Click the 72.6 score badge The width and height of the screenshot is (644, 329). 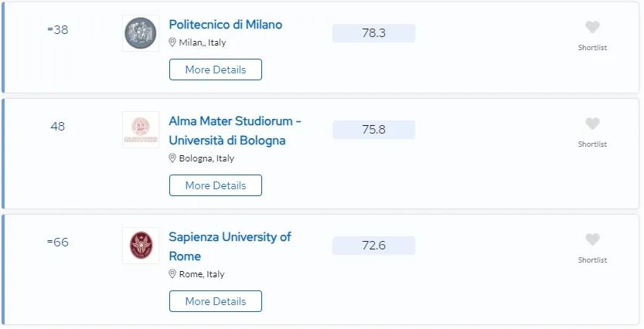[x=373, y=246]
